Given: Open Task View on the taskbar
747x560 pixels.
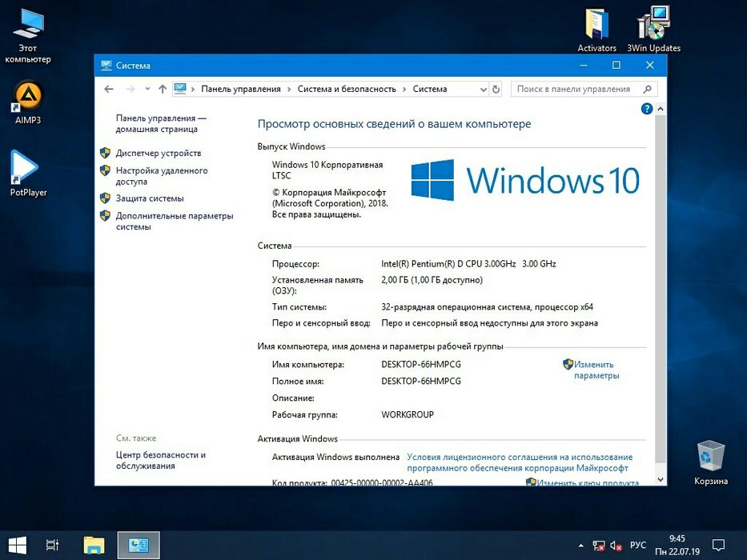Looking at the screenshot, I should click(52, 546).
